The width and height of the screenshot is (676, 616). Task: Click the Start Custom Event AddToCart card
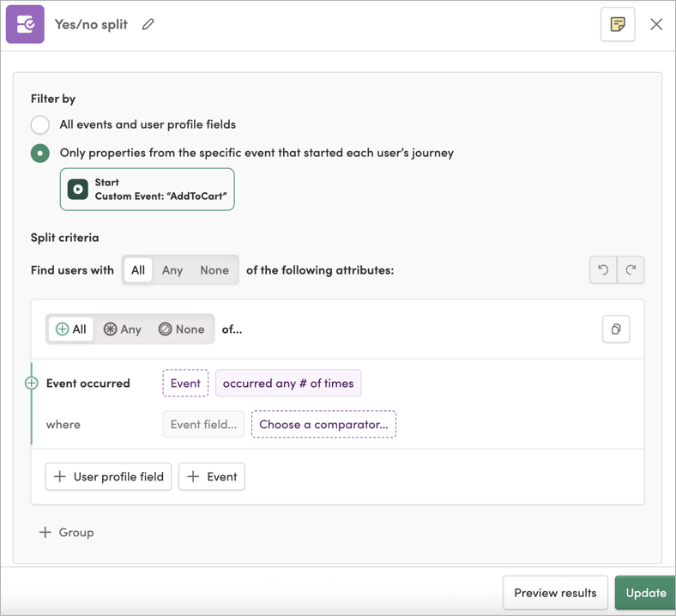[x=147, y=190]
